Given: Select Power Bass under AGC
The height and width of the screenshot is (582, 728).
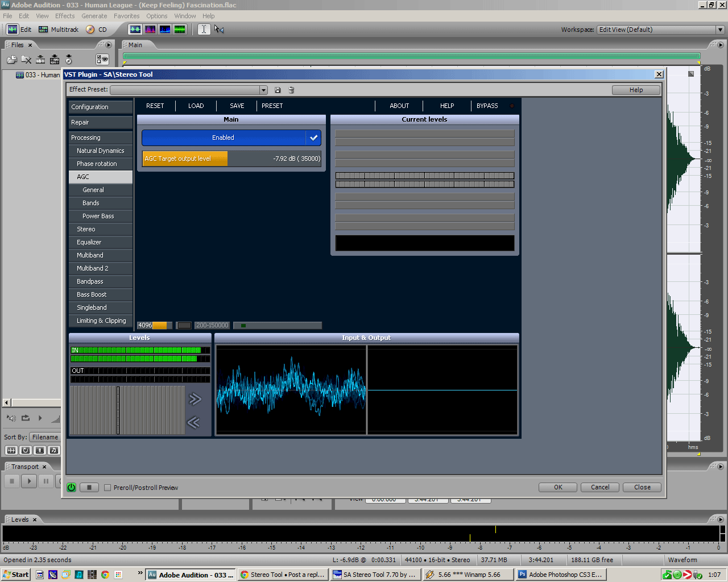Looking at the screenshot, I should 101,216.
